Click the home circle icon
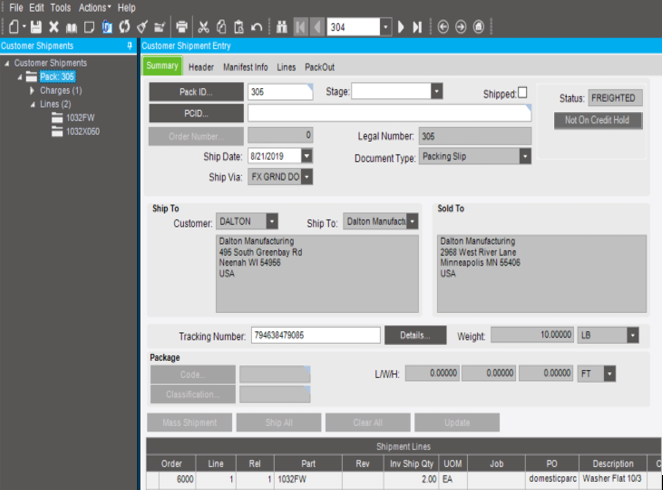 (x=479, y=27)
